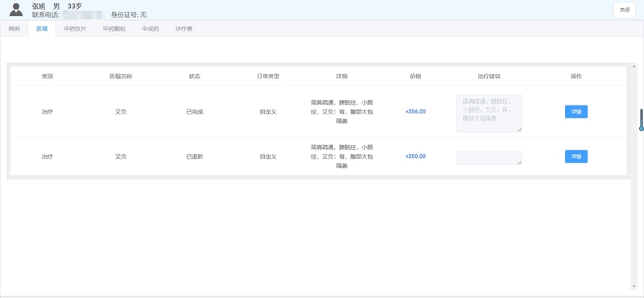This screenshot has height=298, width=644.
Task: Close the patient panel with 关闭
Action: pos(625,10)
